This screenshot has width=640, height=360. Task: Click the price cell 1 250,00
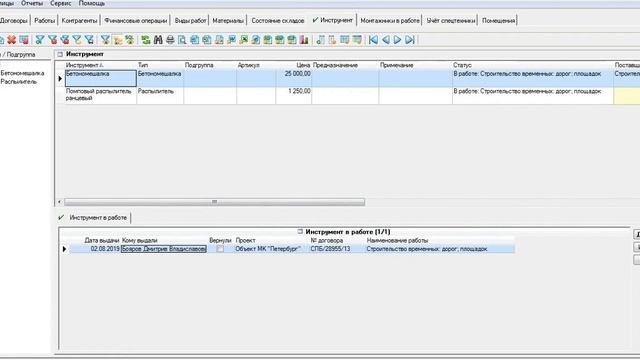coord(293,95)
